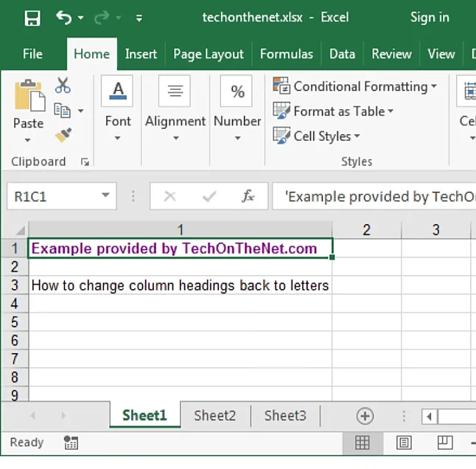Click the macro recording status icon
Image resolution: width=476 pixels, height=469 pixels.
[x=71, y=442]
